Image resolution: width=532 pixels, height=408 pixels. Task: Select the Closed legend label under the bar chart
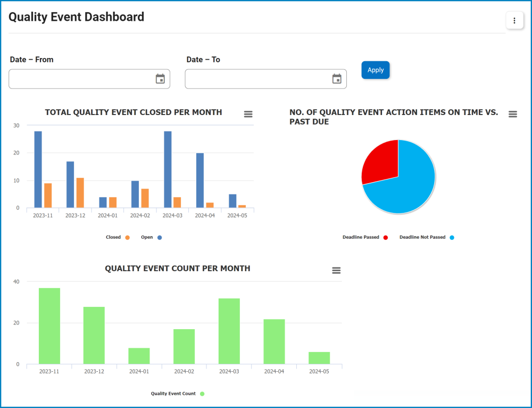[x=113, y=237]
